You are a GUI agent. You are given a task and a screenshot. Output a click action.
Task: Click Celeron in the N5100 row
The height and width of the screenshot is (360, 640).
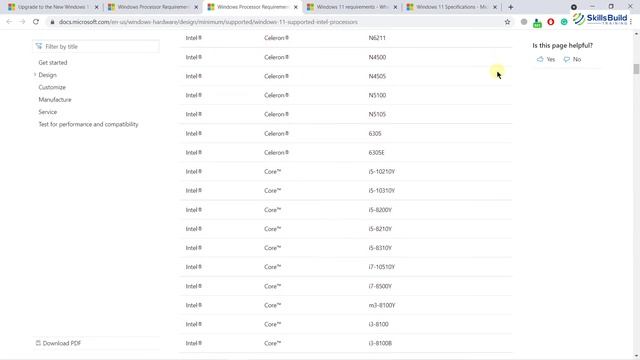(276, 95)
